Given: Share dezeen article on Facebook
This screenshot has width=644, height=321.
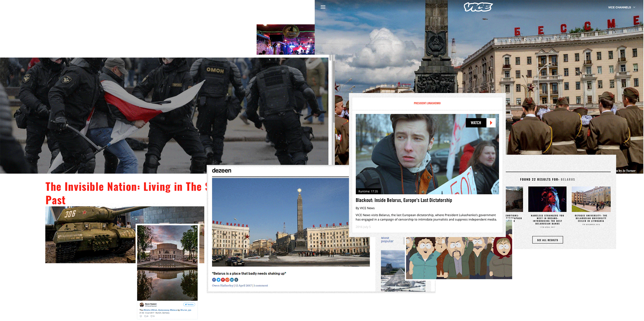Looking at the screenshot, I should pos(214,280).
